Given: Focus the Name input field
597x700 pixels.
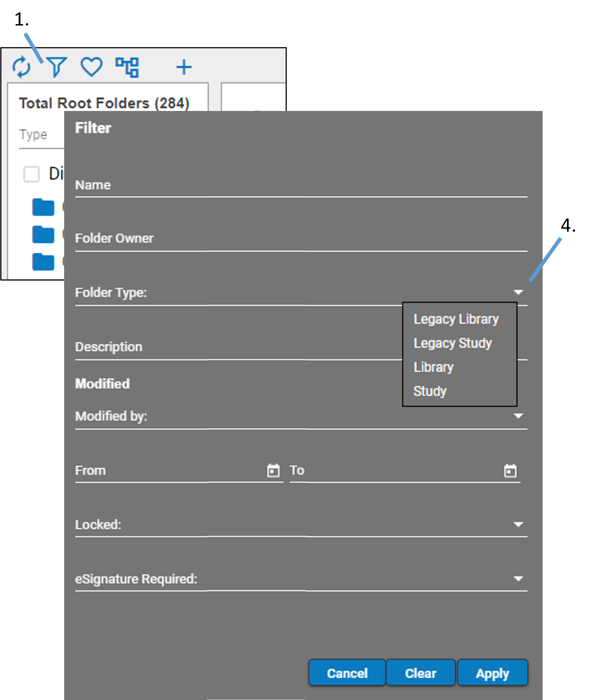Looking at the screenshot, I should 301,186.
